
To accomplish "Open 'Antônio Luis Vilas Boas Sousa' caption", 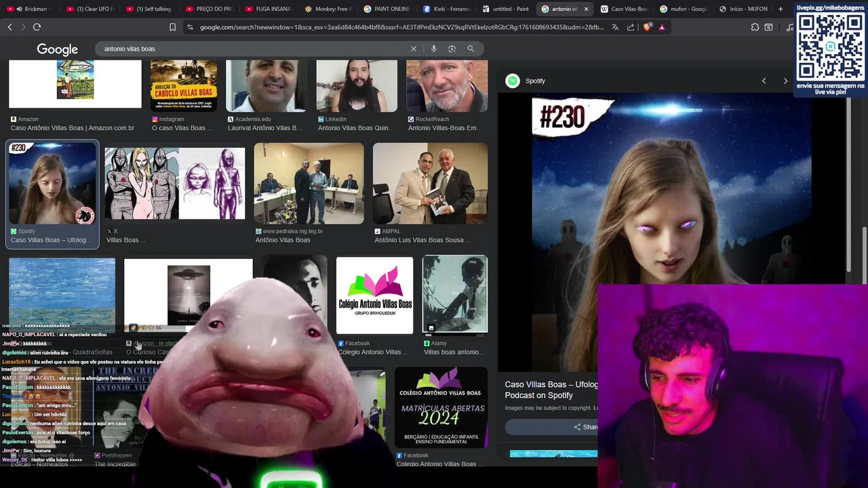I will pyautogui.click(x=422, y=240).
